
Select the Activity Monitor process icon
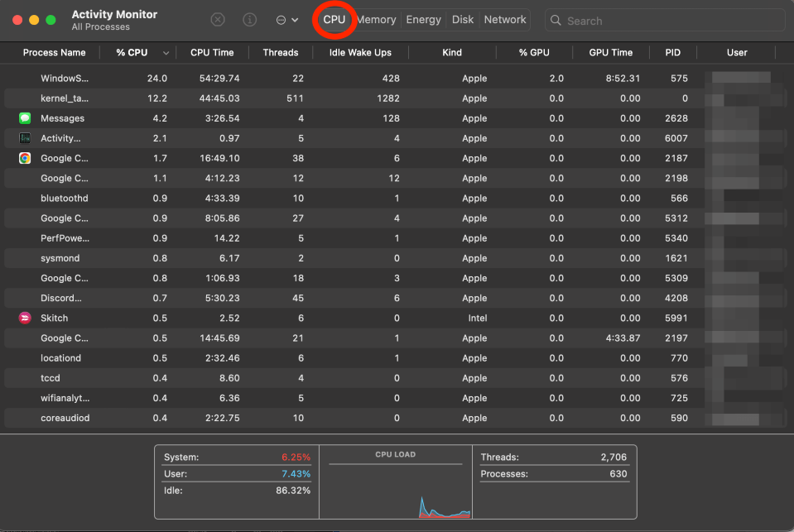pyautogui.click(x=25, y=138)
